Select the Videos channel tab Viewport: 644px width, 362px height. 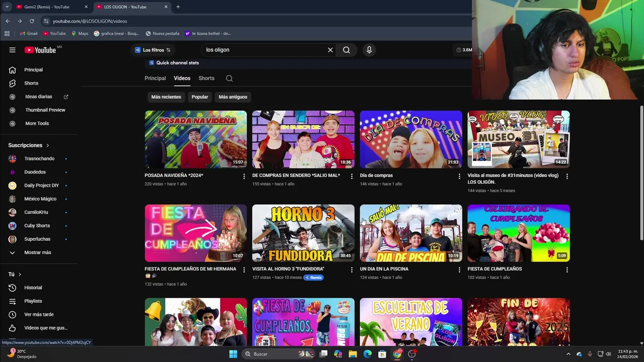click(182, 78)
